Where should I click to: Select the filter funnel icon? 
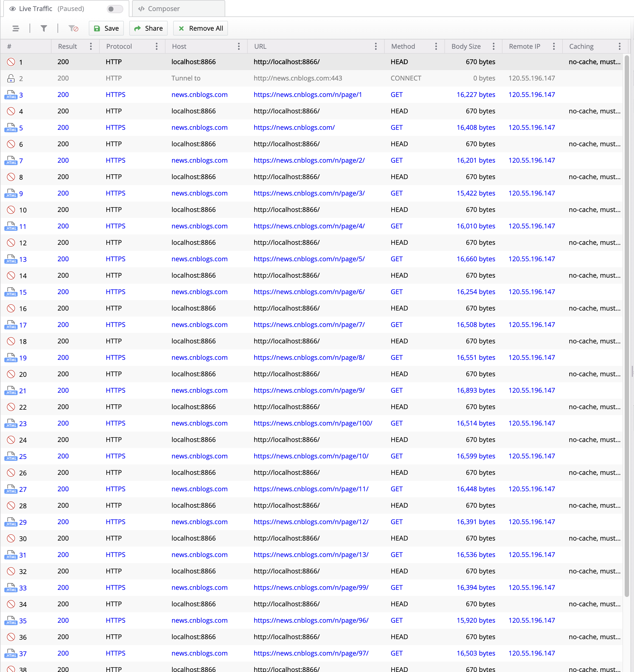coord(44,28)
